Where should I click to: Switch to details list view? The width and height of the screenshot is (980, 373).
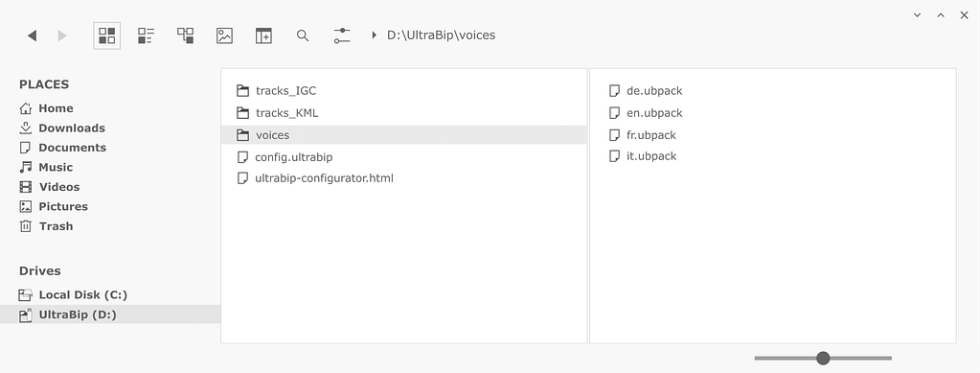(146, 35)
